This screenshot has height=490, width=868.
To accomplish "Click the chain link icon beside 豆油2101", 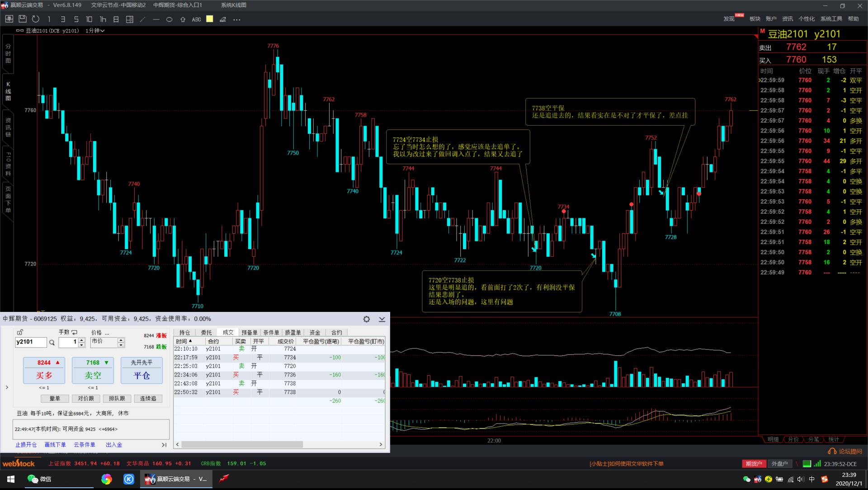I will coord(20,31).
